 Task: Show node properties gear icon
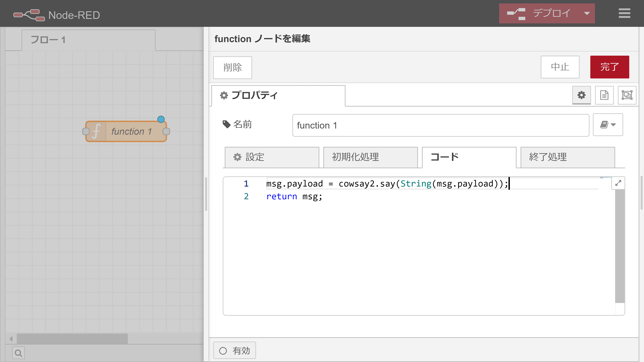tap(581, 95)
